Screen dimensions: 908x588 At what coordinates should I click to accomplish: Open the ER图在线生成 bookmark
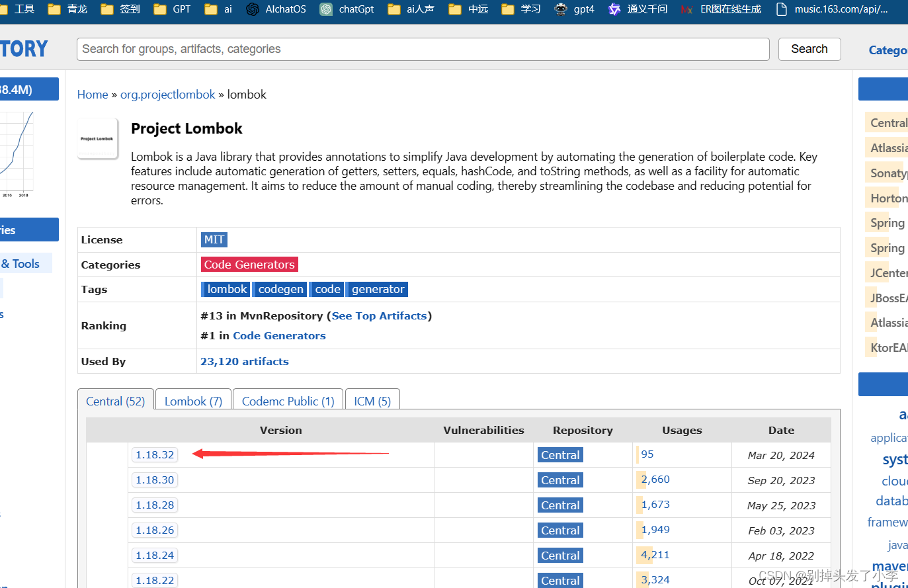(722, 9)
